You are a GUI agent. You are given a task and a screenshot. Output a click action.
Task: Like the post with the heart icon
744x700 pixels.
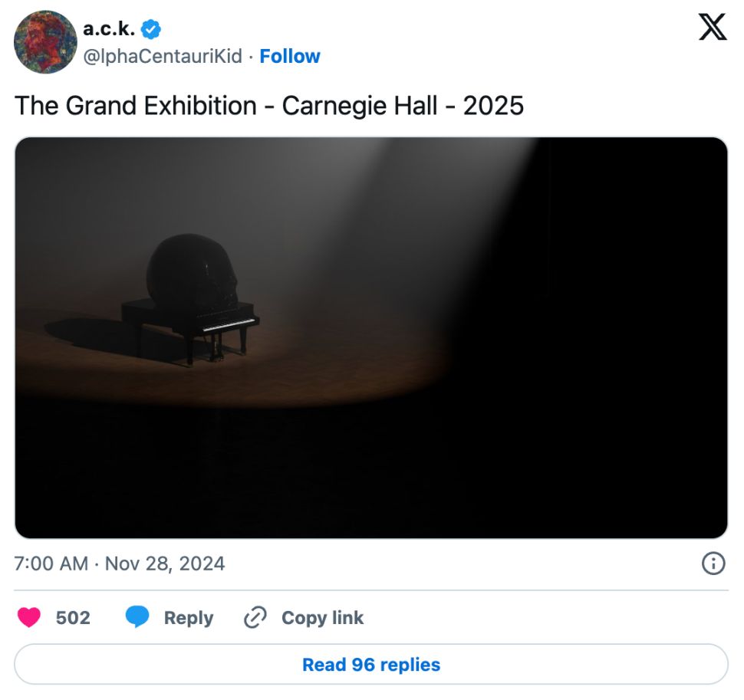click(x=29, y=618)
